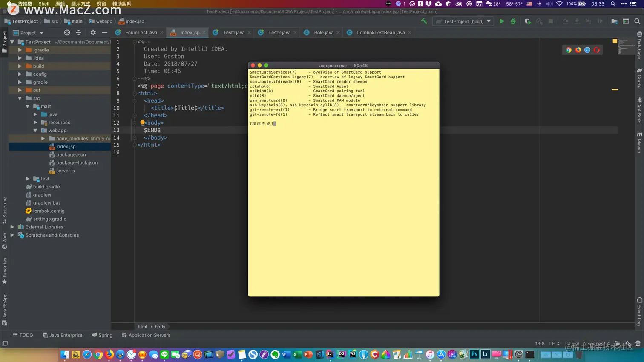Open Terminal from the Dock
The height and width of the screenshot is (362, 644).
[x=530, y=354]
